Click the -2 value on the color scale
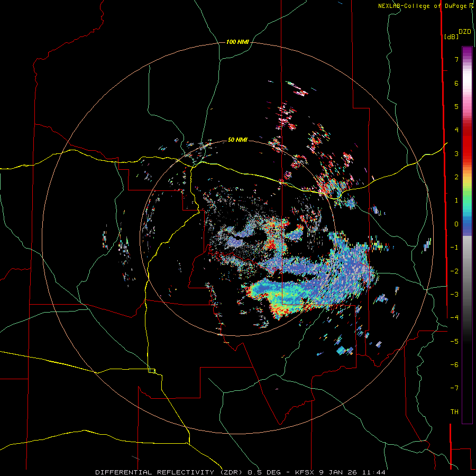Screen dimensions: 476x476 pos(454,271)
